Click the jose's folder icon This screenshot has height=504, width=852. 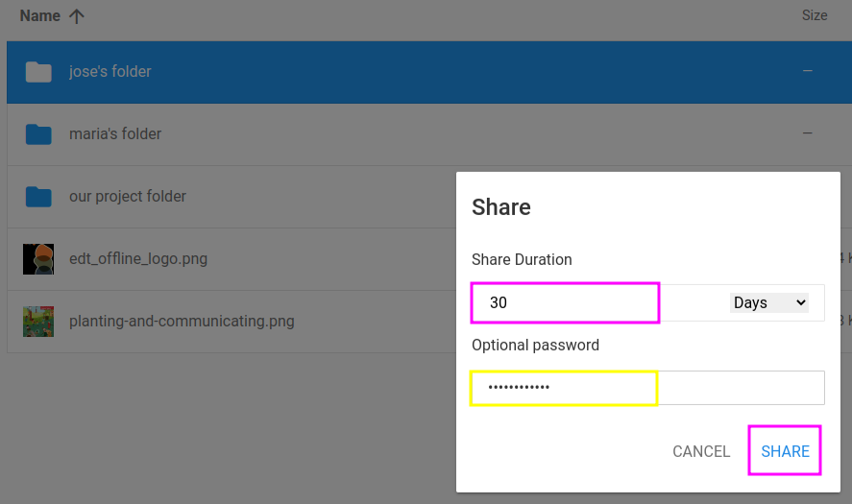(x=38, y=72)
